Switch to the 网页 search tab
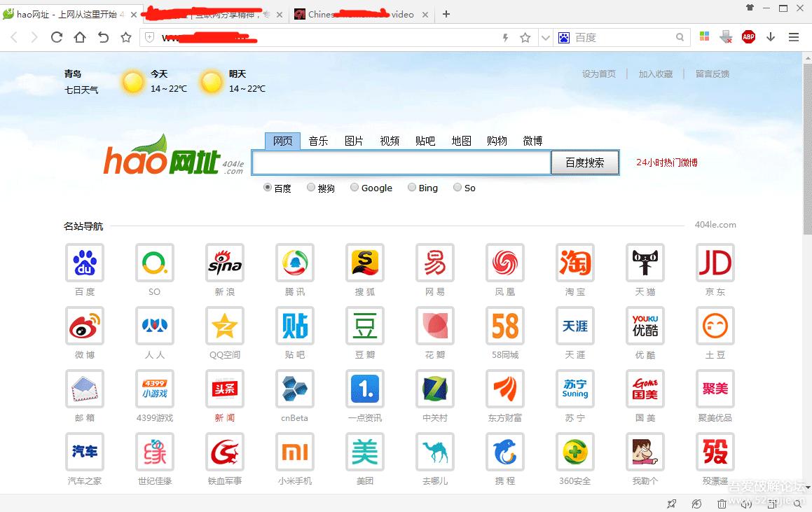Viewport: 812px width, 512px height. (x=283, y=141)
